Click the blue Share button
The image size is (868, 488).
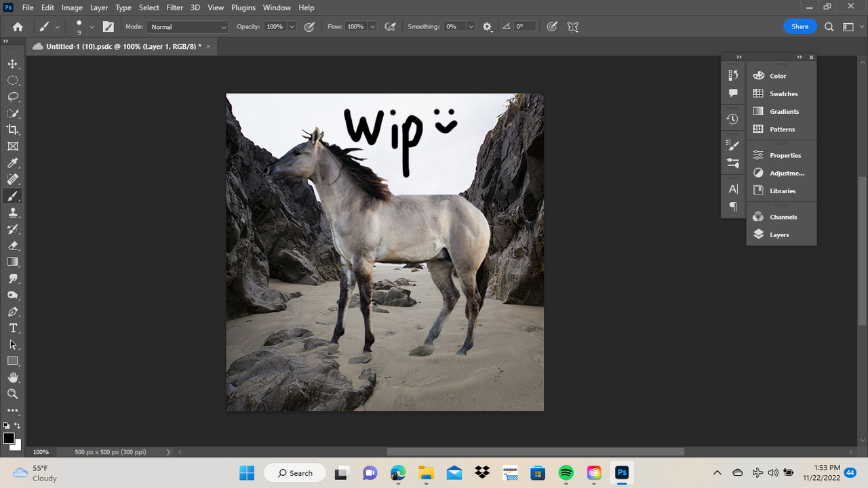point(800,26)
